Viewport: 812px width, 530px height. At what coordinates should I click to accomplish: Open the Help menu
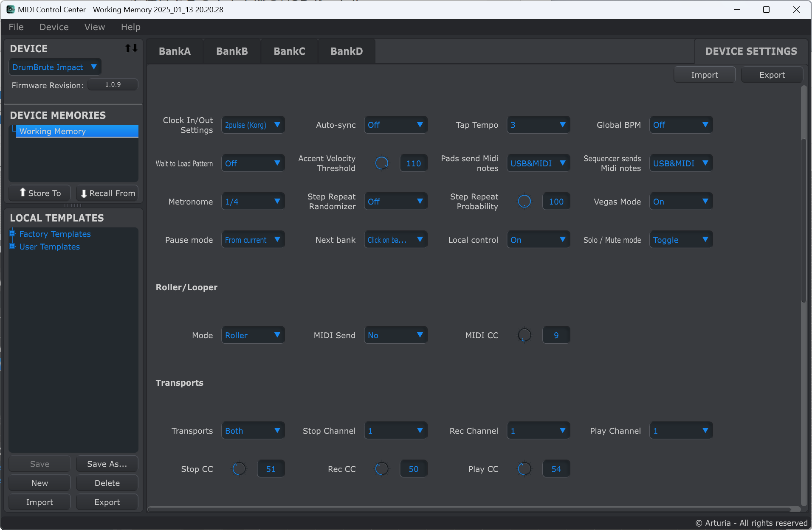tap(130, 27)
